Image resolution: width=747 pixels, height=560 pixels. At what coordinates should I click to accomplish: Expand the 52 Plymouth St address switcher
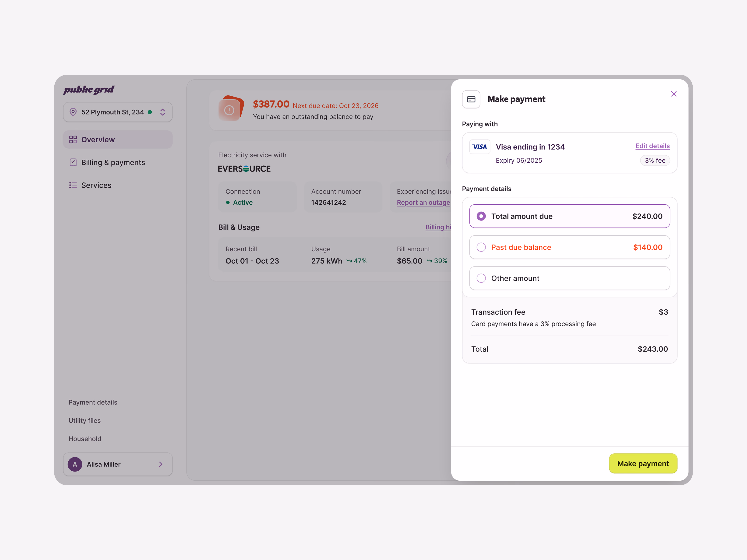162,112
